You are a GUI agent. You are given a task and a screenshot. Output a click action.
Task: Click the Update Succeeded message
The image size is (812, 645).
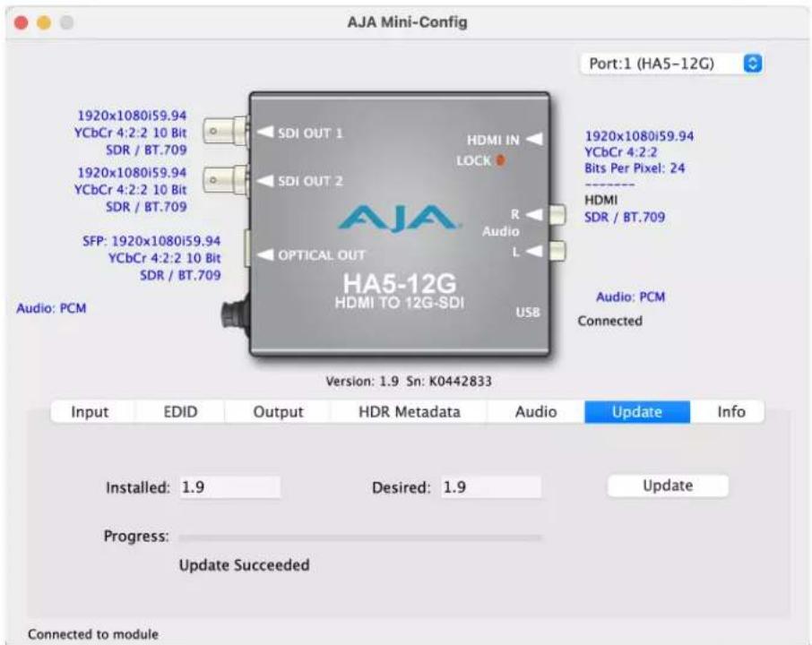[245, 564]
